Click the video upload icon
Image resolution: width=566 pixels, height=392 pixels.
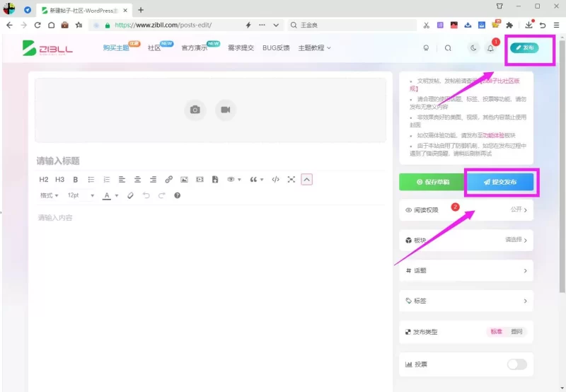[226, 110]
